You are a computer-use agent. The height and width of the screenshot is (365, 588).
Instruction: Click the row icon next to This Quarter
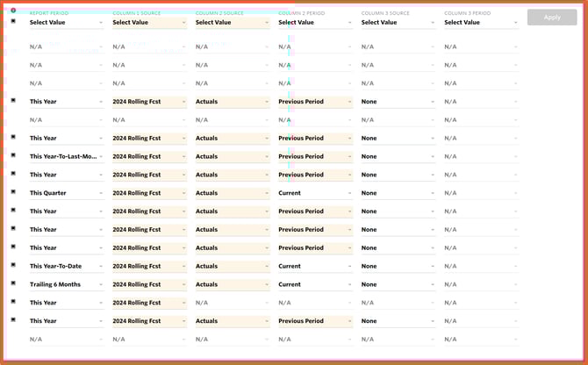[x=13, y=192]
